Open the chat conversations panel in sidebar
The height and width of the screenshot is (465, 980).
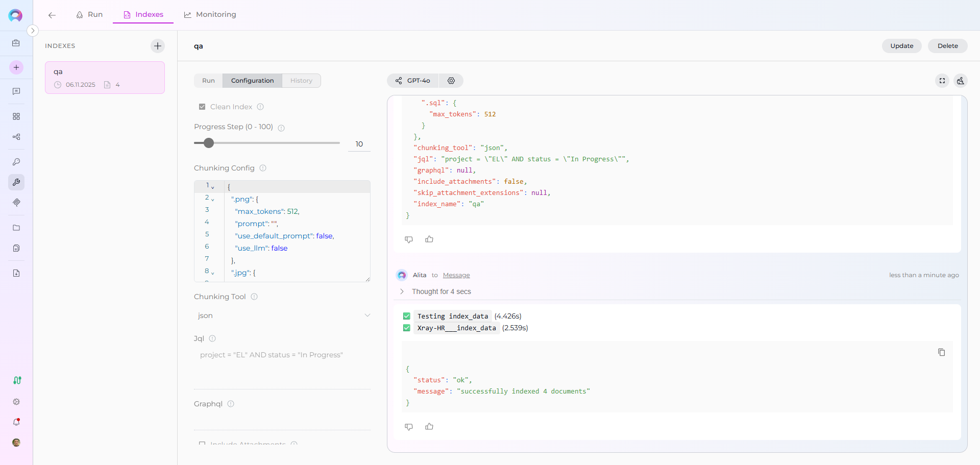coord(16,91)
